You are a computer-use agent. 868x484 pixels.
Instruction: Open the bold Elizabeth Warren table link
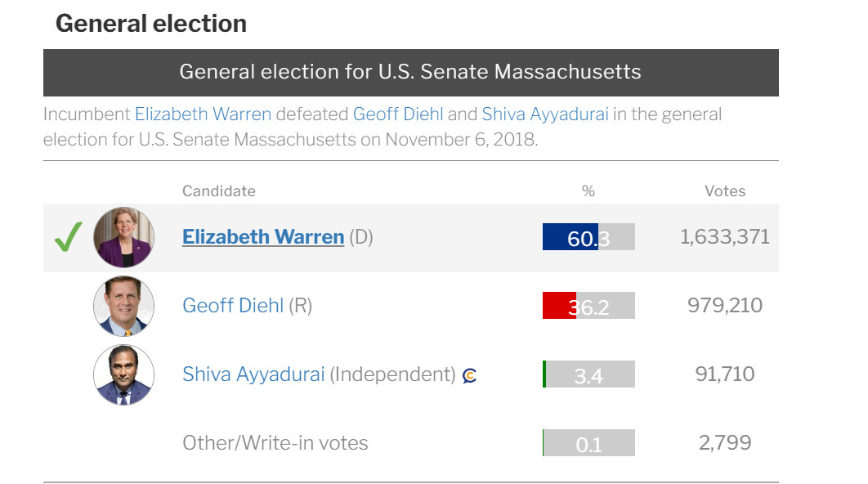pyautogui.click(x=263, y=237)
